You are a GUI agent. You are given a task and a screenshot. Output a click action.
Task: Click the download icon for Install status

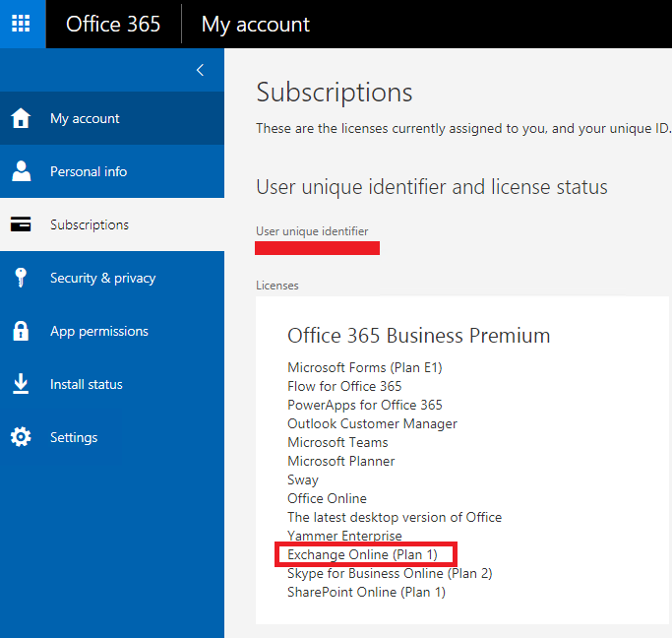(x=21, y=384)
